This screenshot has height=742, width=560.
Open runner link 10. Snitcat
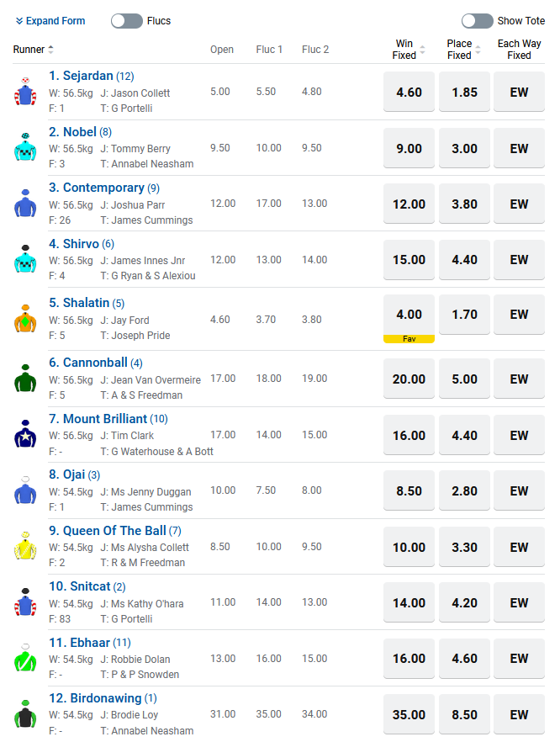[x=79, y=586]
